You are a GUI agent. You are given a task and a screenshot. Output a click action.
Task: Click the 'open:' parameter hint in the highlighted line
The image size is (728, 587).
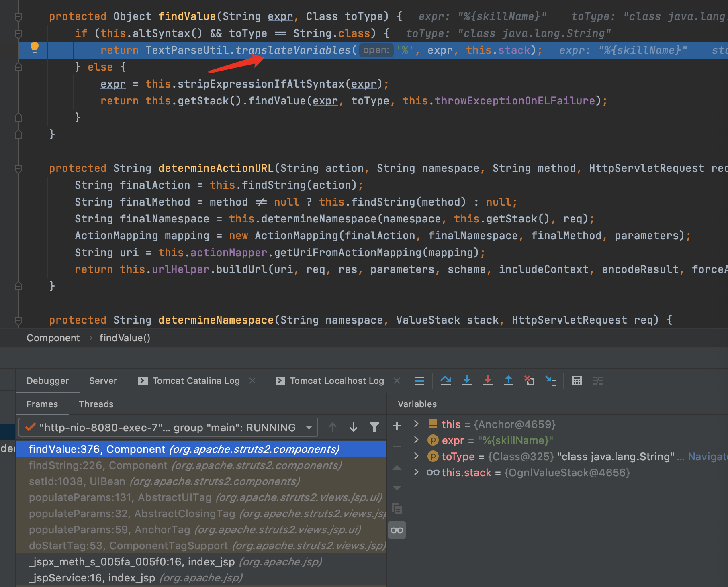(x=376, y=50)
